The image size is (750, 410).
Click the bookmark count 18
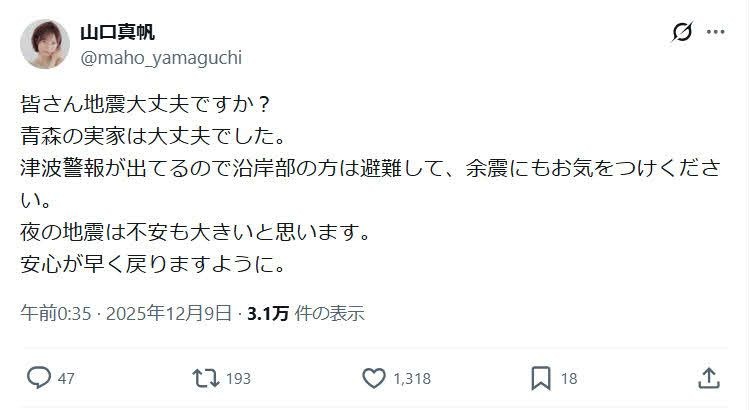[569, 378]
